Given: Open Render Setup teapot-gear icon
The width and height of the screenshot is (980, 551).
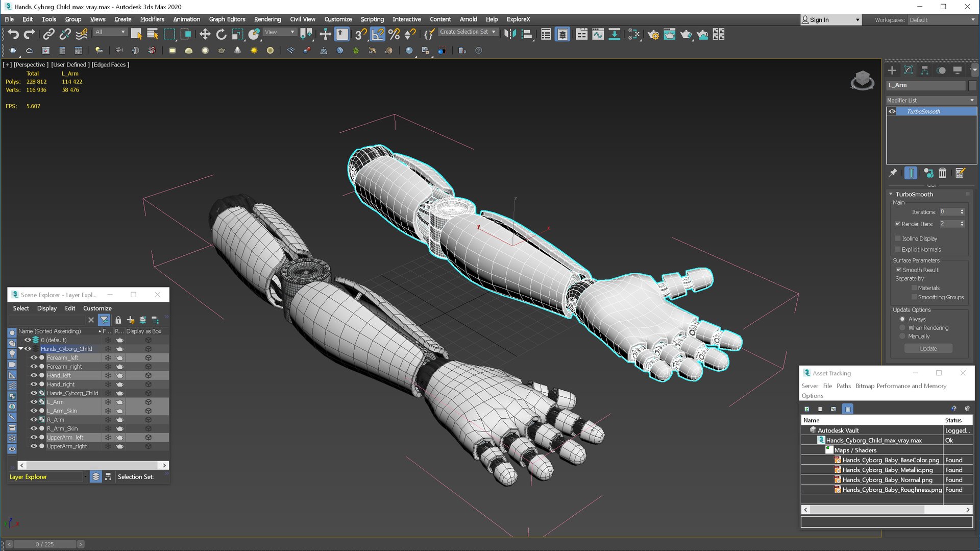Looking at the screenshot, I should point(653,34).
